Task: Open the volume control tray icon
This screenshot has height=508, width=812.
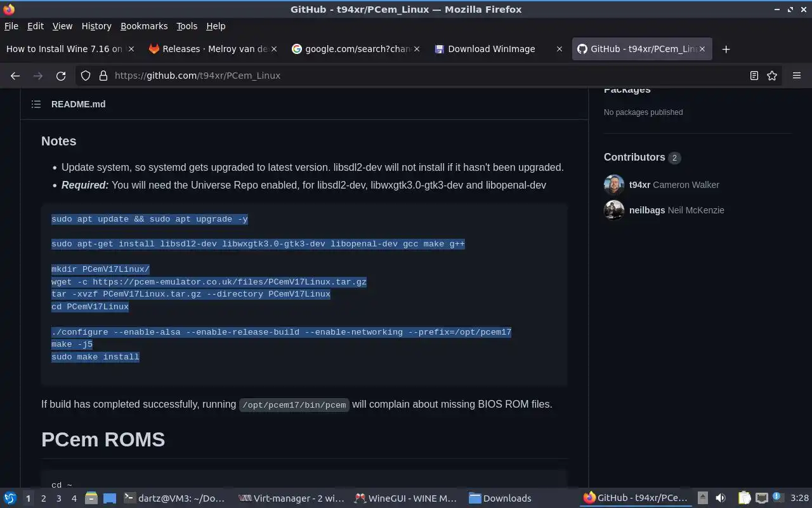Action: pyautogui.click(x=721, y=498)
